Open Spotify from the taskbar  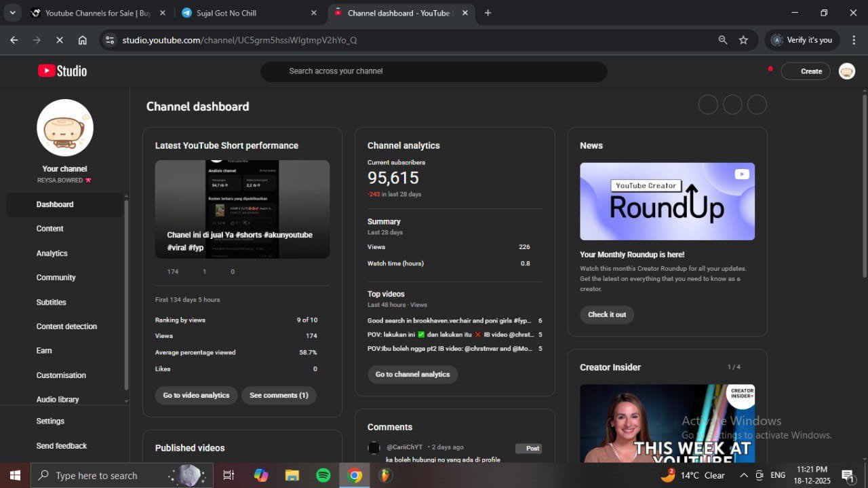(323, 475)
